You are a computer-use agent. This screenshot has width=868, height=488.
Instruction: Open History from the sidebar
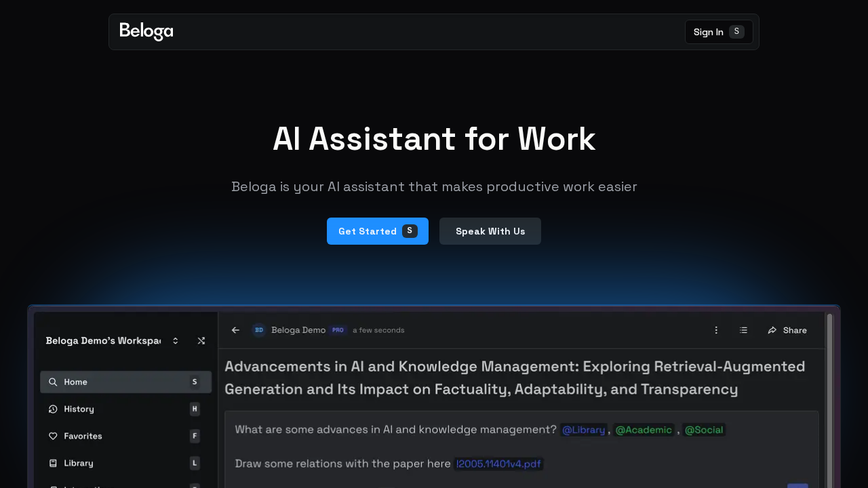[x=79, y=409]
